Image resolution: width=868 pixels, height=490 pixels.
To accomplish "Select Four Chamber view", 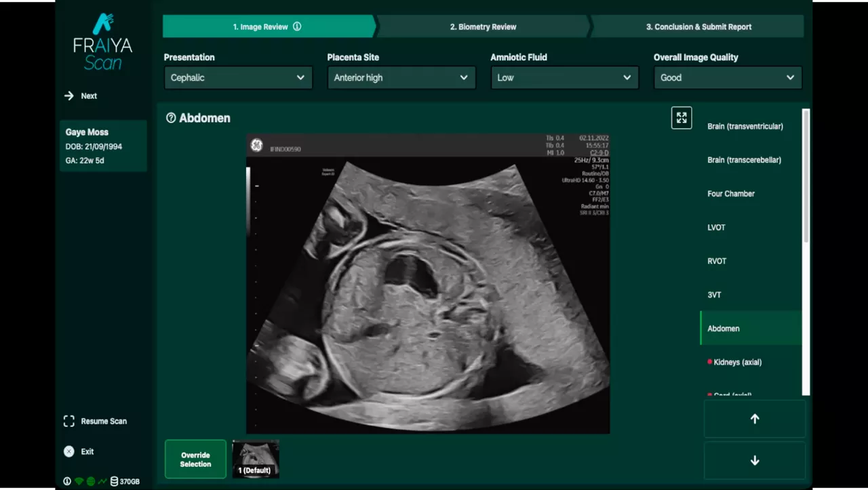I will point(750,194).
